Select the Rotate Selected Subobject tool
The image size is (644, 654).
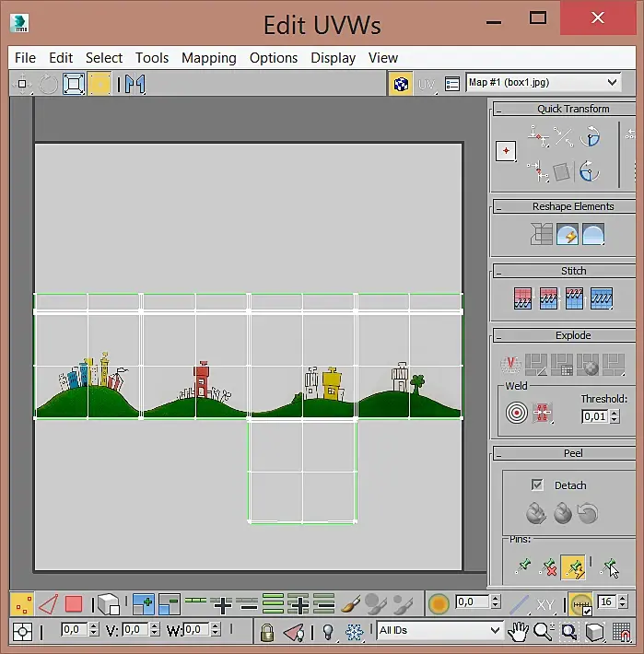pyautogui.click(x=48, y=84)
